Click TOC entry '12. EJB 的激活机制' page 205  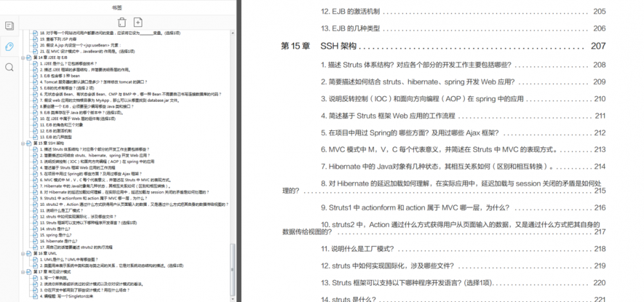point(463,12)
